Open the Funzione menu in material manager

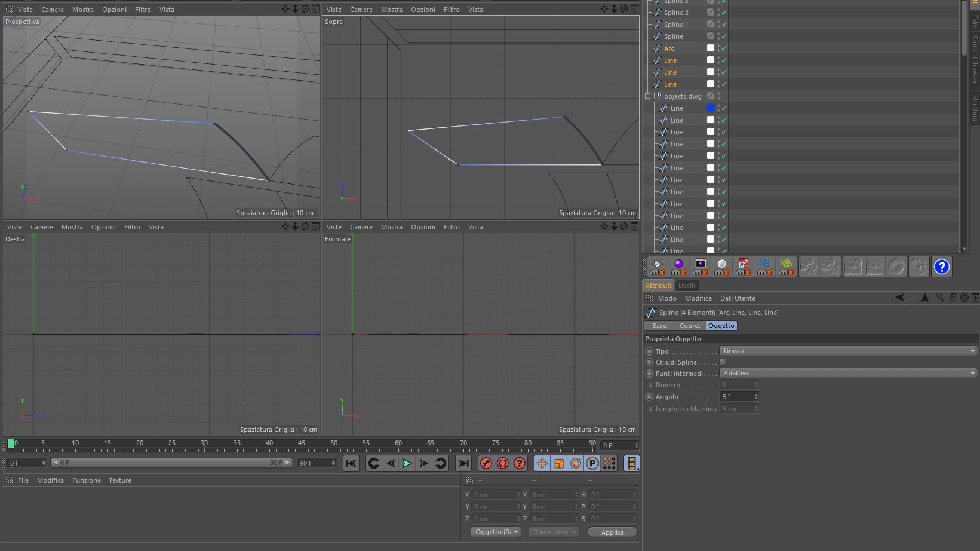pos(87,480)
